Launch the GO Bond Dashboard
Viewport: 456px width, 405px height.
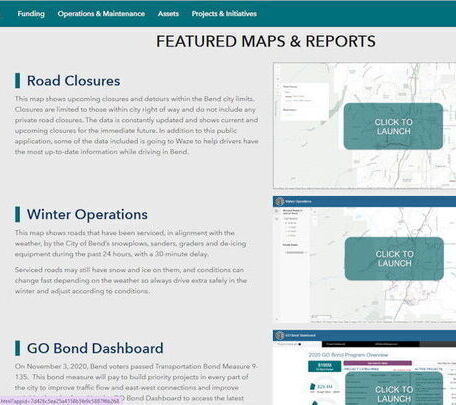(x=394, y=388)
